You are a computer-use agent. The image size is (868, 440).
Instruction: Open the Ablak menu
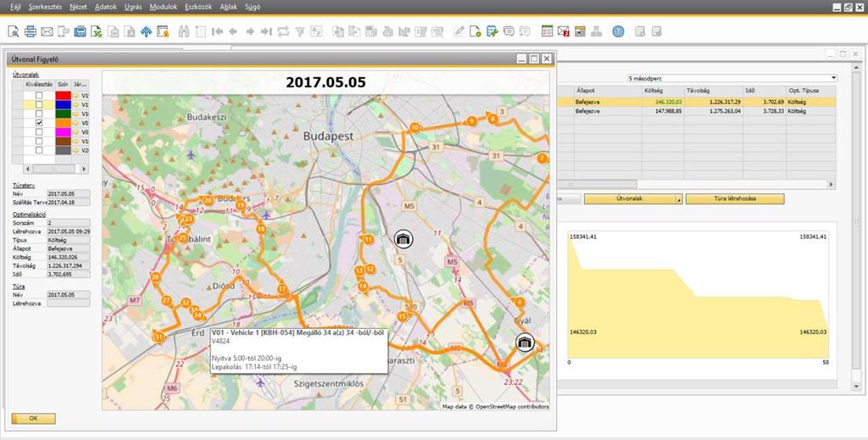pyautogui.click(x=229, y=7)
